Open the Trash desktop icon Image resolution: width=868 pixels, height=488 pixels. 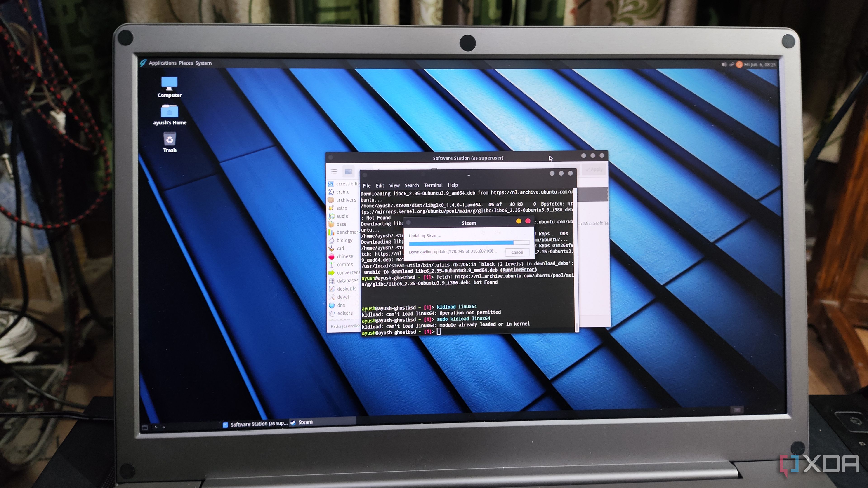(x=170, y=142)
